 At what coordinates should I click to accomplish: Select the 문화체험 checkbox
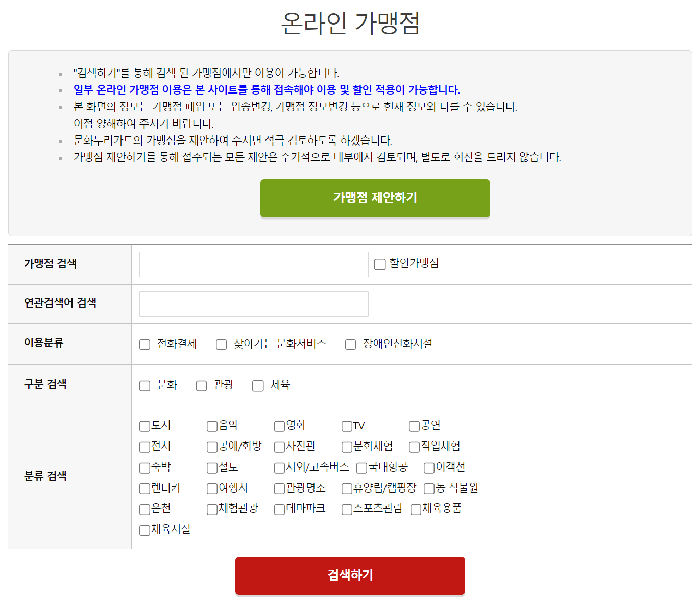[347, 447]
